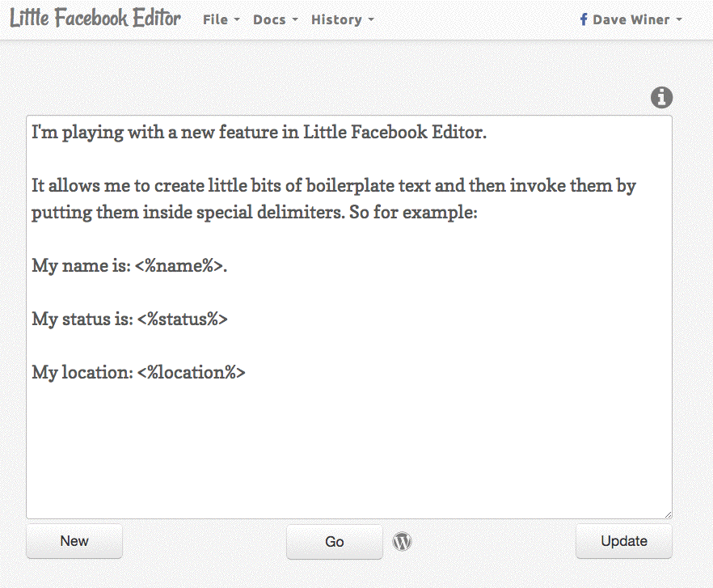Image resolution: width=713 pixels, height=588 pixels.
Task: Click the info icon above the editor
Action: click(661, 98)
